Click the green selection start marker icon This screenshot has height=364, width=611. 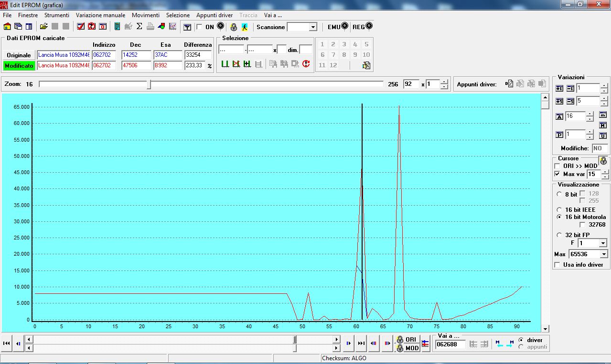[225, 64]
